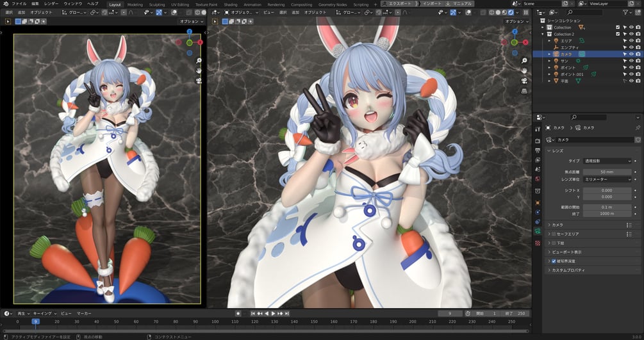This screenshot has width=644, height=340.
Task: Click the zoom magnifier icon in right viewport
Action: point(524,61)
